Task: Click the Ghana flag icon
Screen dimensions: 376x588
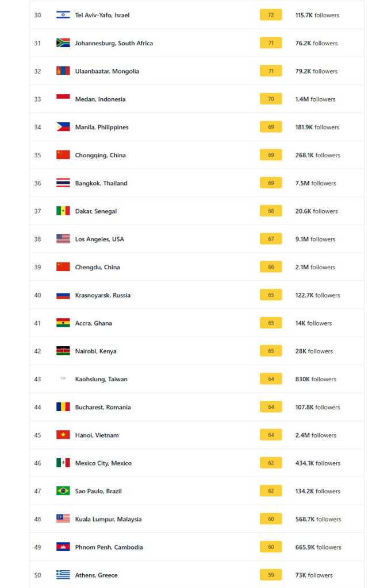Action: click(63, 323)
